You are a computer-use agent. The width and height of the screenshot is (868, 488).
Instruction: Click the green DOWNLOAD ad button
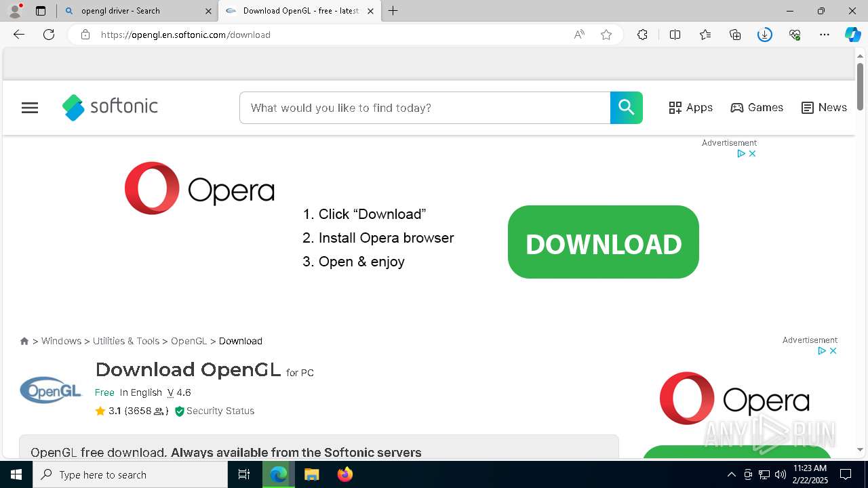[604, 242]
